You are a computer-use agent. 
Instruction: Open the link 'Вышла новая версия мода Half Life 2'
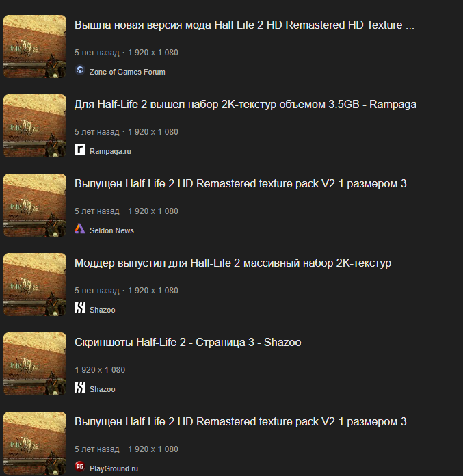244,25
